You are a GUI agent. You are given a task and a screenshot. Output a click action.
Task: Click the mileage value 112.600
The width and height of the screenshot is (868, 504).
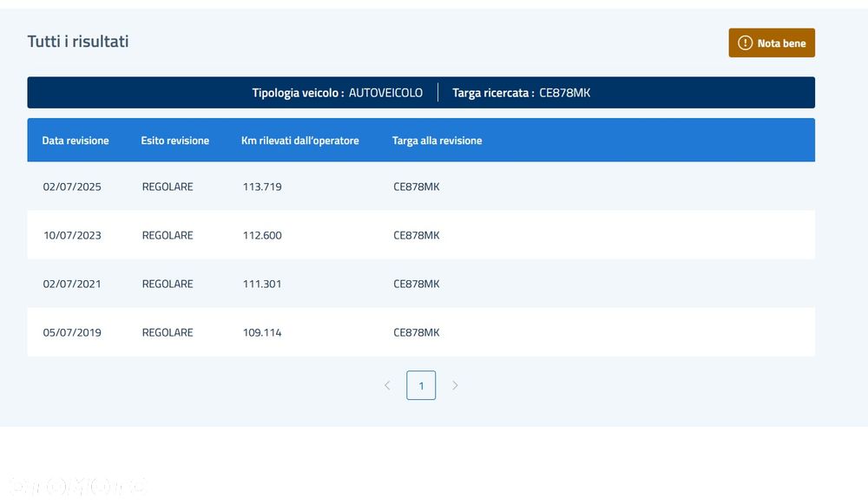point(262,235)
